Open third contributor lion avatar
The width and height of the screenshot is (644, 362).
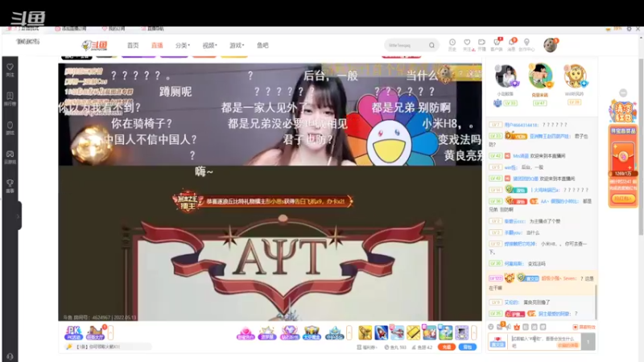(574, 76)
